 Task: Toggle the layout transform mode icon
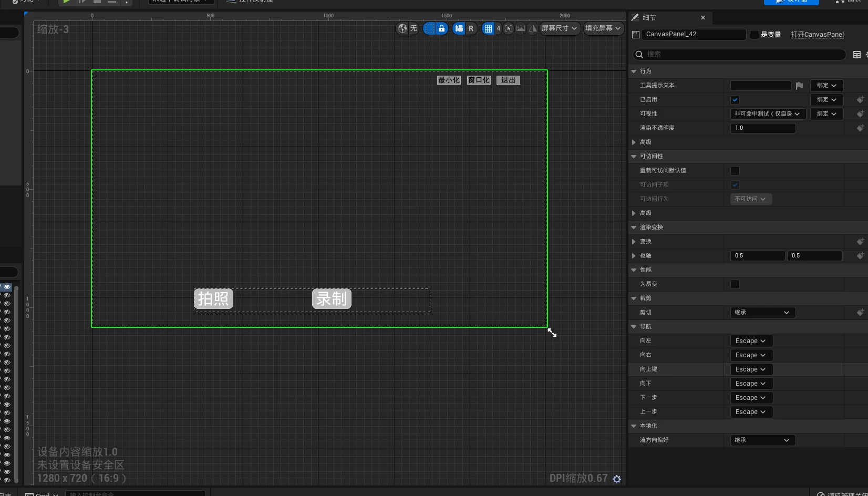coord(459,28)
